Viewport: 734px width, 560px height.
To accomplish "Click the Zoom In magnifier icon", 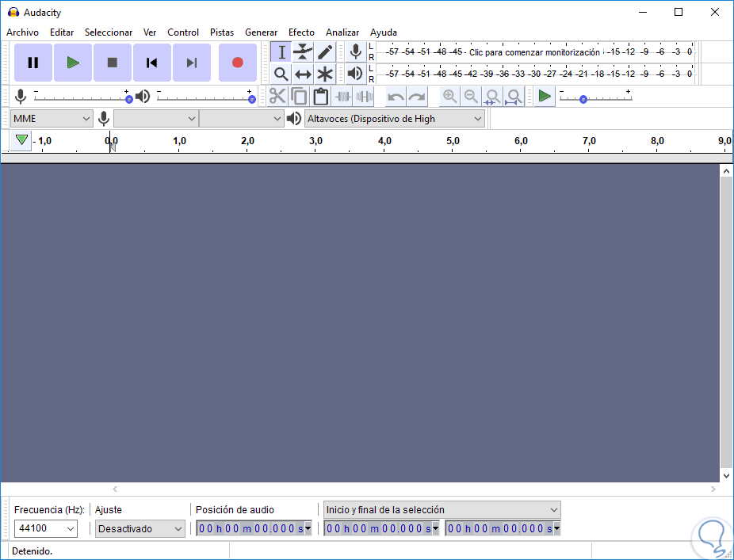I will pyautogui.click(x=450, y=97).
